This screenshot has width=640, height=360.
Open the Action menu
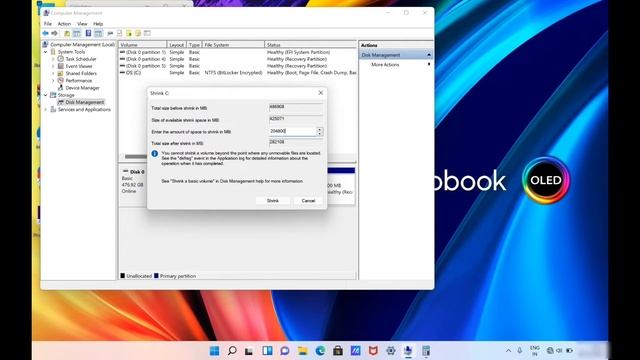(x=64, y=24)
